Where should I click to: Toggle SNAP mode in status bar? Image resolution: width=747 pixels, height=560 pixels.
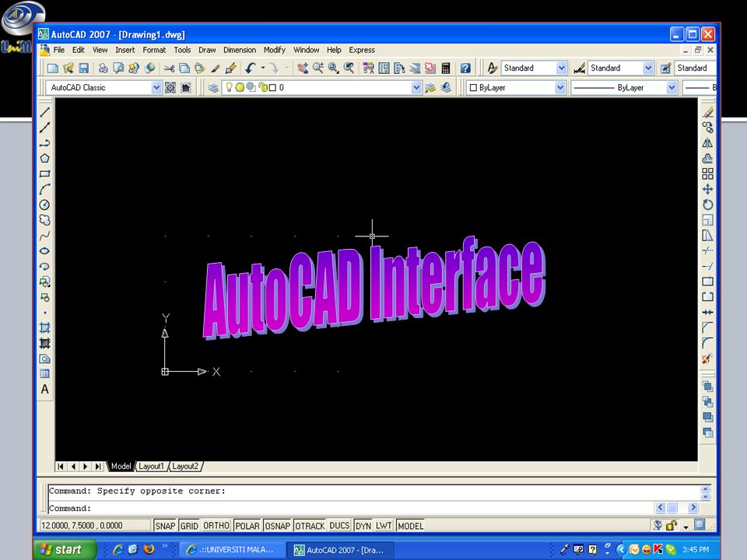pos(165,526)
